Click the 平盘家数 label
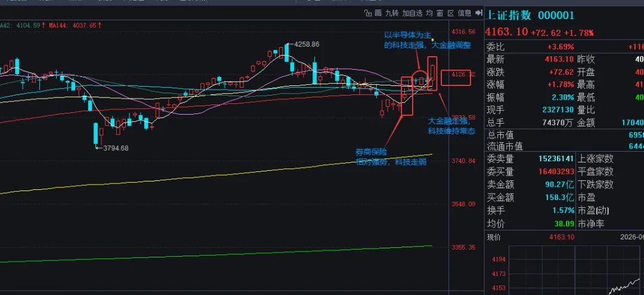 coord(596,171)
